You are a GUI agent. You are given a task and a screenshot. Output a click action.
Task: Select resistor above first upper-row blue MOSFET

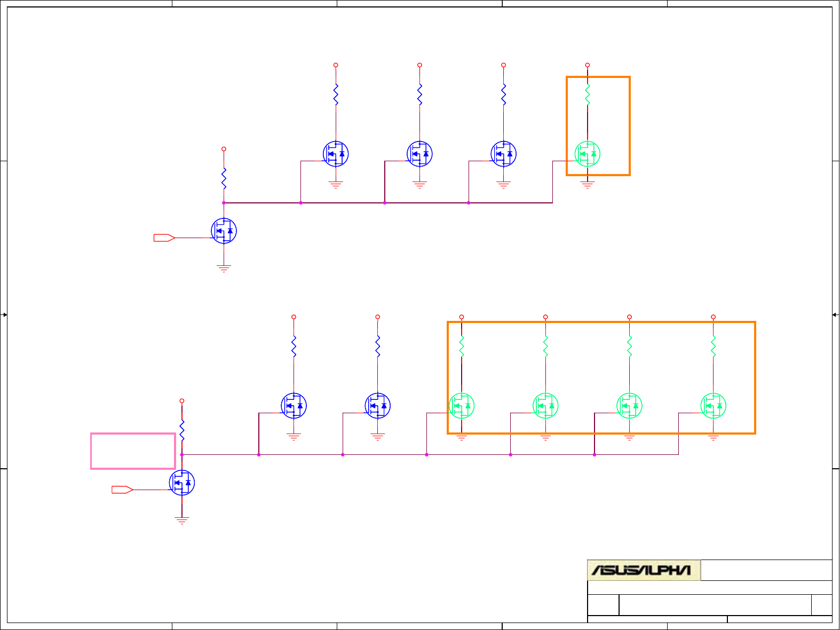pyautogui.click(x=336, y=94)
